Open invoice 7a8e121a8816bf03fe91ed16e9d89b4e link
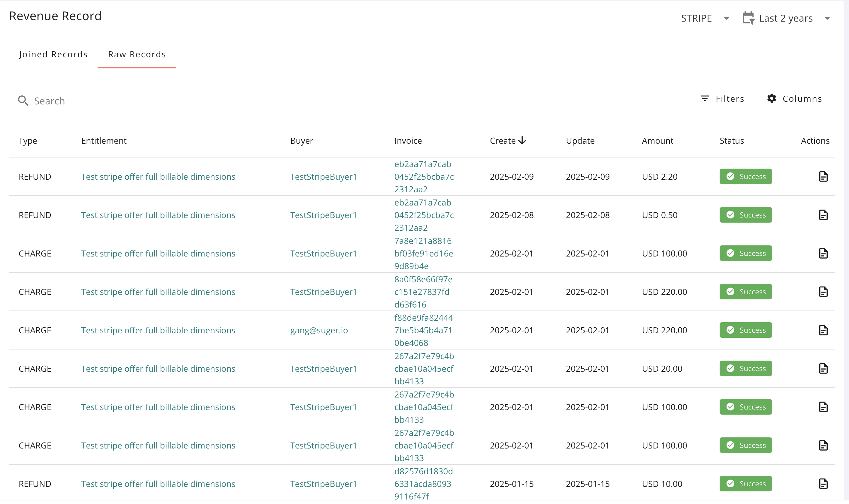 pos(424,253)
